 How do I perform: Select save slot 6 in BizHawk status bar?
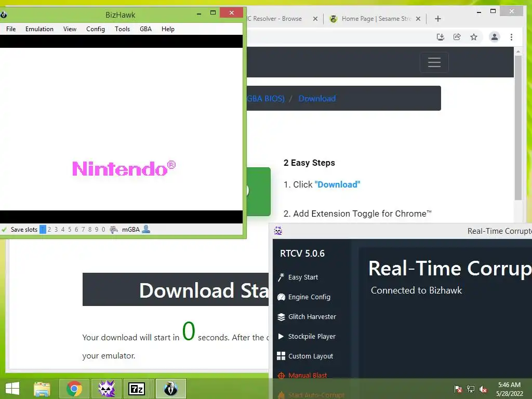click(x=76, y=229)
